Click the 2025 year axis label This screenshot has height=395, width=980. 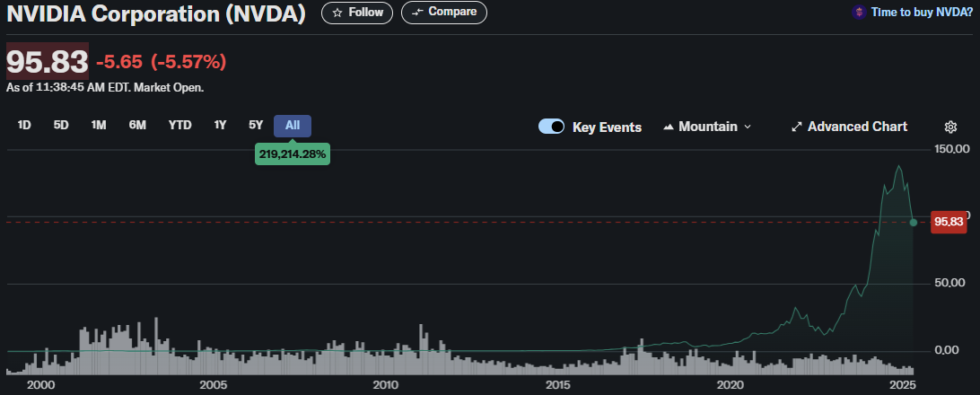pyautogui.click(x=903, y=383)
